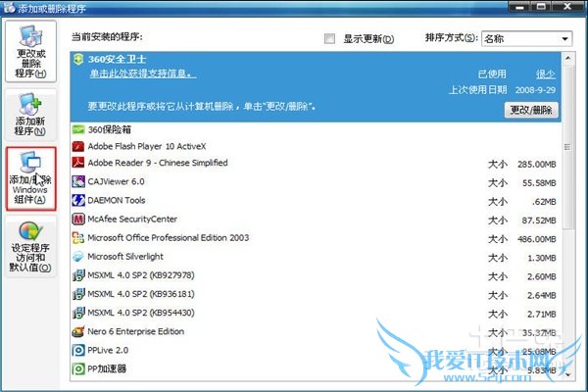The image size is (588, 392).
Task: Click the PP加速器 icon
Action: click(x=78, y=369)
